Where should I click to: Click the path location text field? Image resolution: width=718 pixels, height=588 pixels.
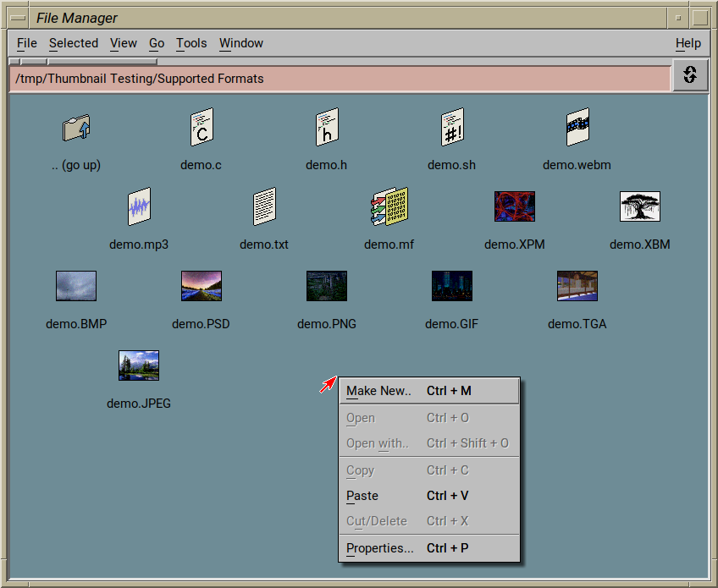[339, 79]
